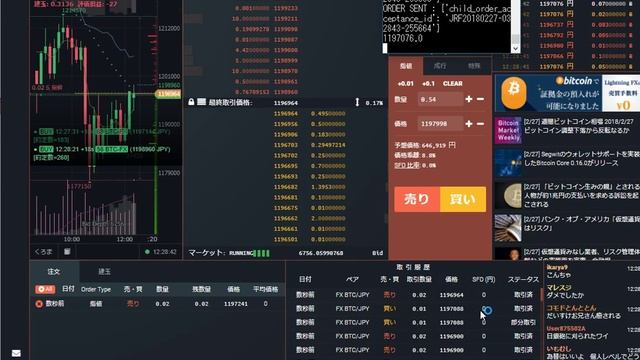Click the grid icon next to くろま
The image size is (640, 360).
coord(67,251)
